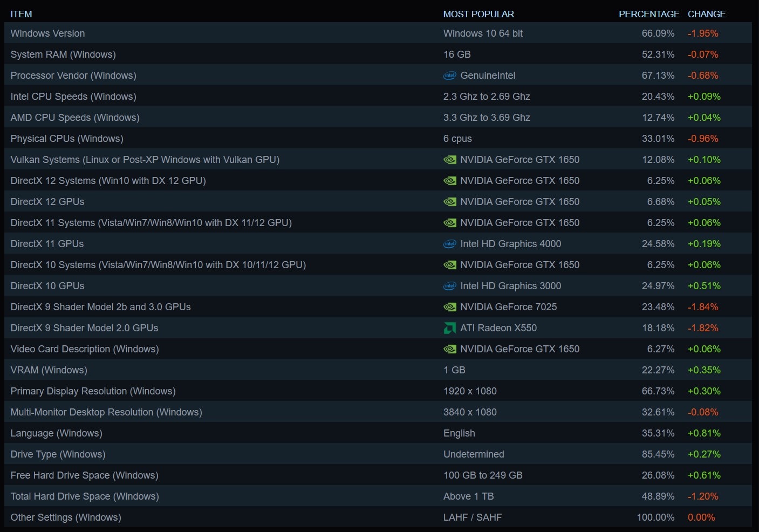The height and width of the screenshot is (532, 759).
Task: Click NVIDIA logo in DirectX 12 GPUs row
Action: [449, 202]
